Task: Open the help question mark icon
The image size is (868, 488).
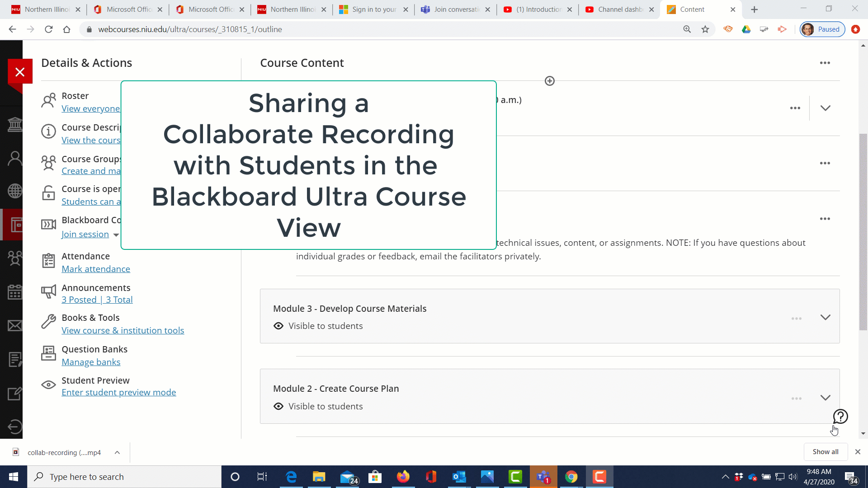Action: coord(840,416)
